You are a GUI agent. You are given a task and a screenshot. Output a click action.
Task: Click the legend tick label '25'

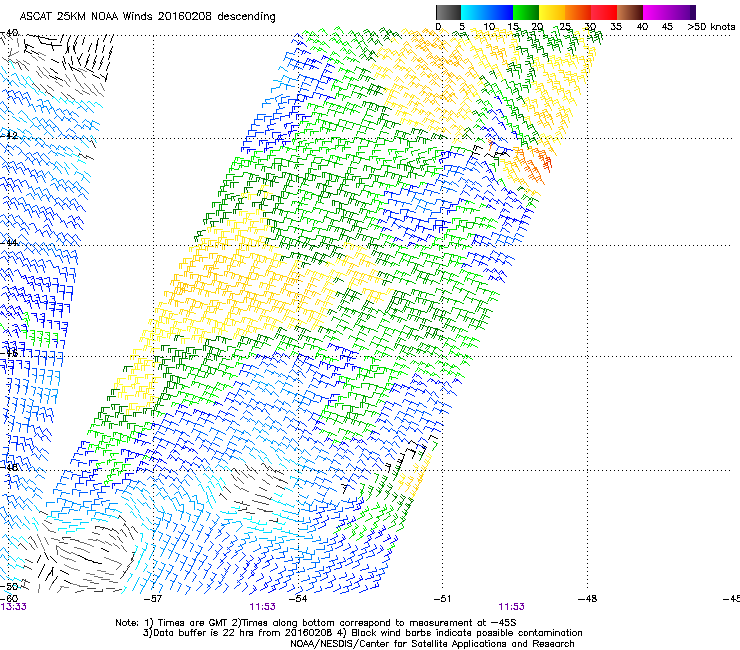click(x=565, y=27)
